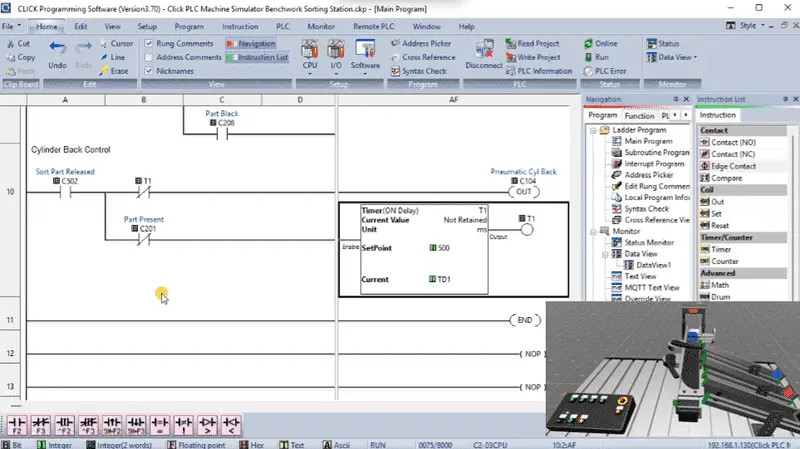The height and width of the screenshot is (449, 800).
Task: Insert normally open contact F2 icon
Action: click(x=17, y=425)
